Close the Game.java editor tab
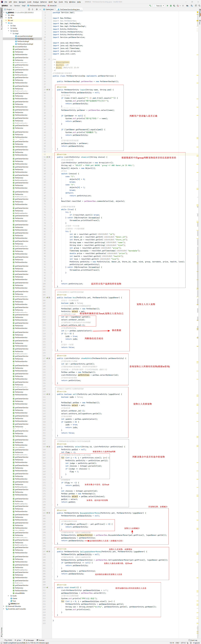 click(55, 9)
